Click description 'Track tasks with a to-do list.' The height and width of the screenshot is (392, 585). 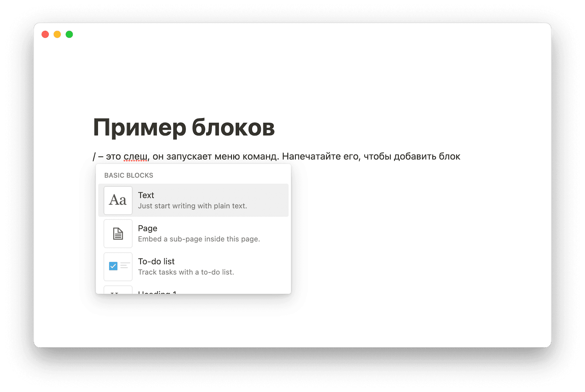point(186,272)
